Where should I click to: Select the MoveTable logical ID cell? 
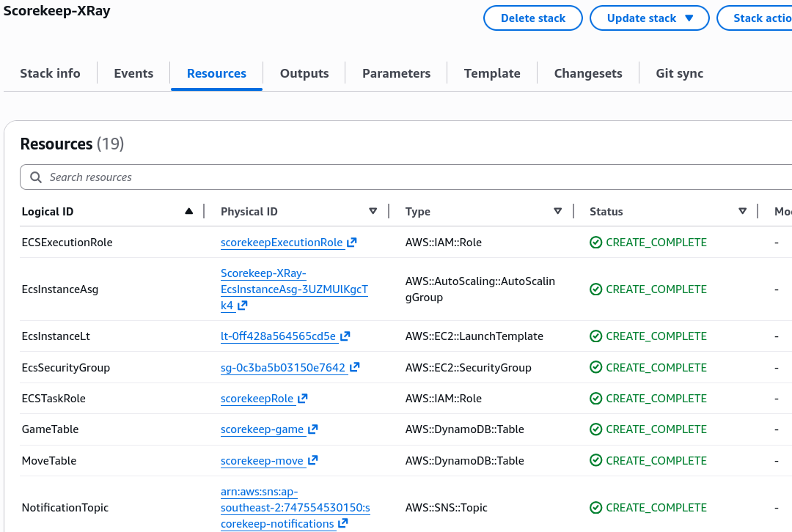(49, 460)
